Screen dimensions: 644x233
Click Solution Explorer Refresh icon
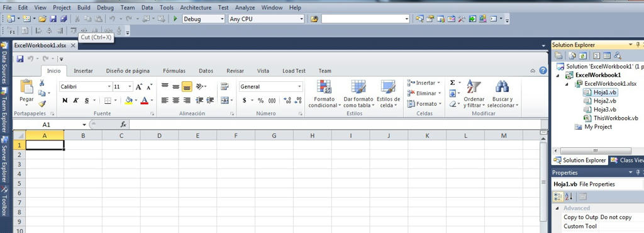(x=583, y=55)
